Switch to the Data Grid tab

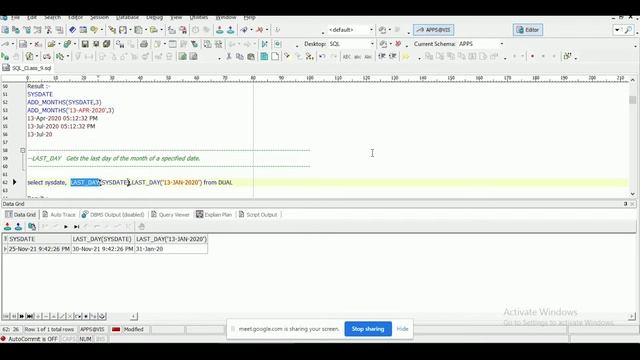[x=21, y=215]
